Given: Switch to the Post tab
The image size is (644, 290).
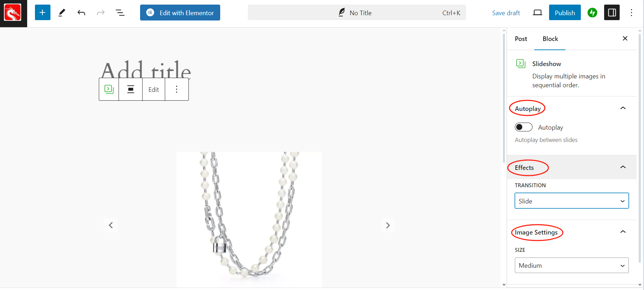Looking at the screenshot, I should [521, 39].
